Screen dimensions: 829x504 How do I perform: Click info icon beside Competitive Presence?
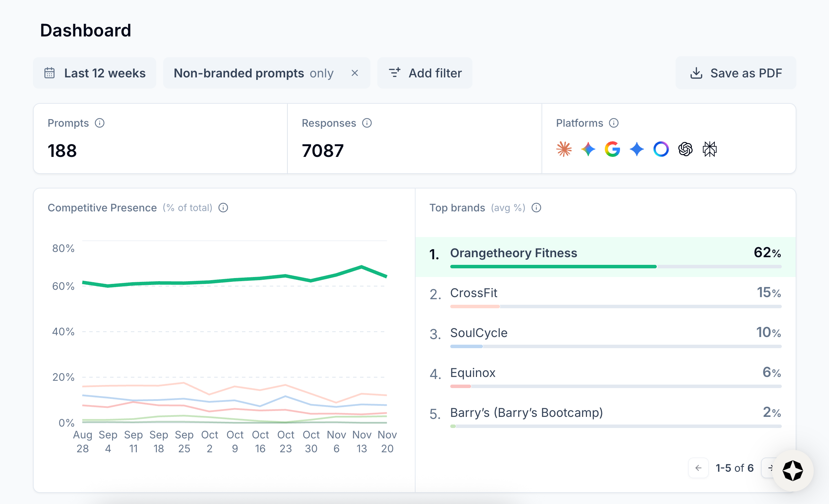pos(223,208)
